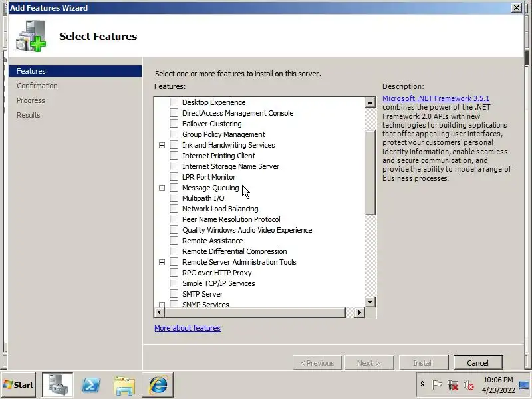Click the network status tray icon
Viewport: 532px width, 399px height.
(x=453, y=385)
